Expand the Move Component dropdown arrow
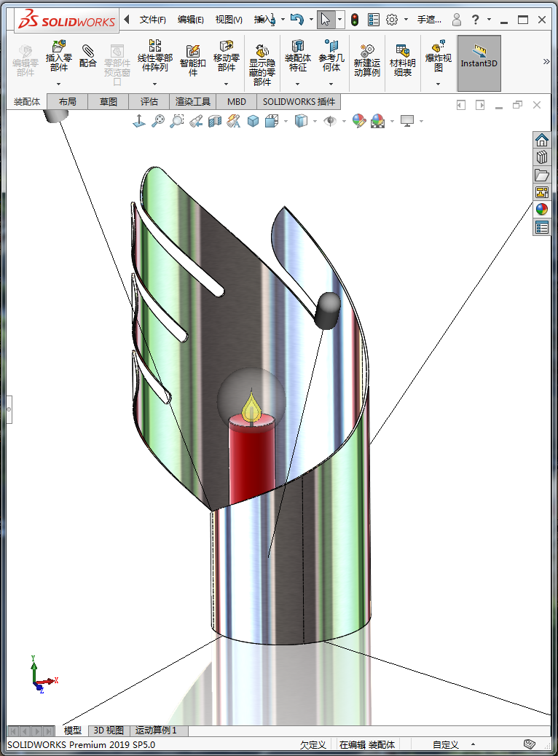This screenshot has height=756, width=558. (x=227, y=84)
